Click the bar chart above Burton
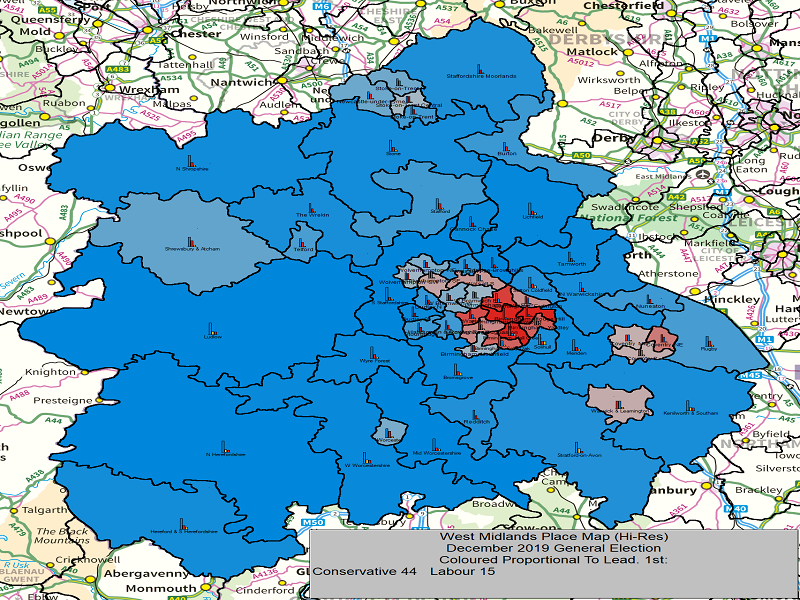The height and width of the screenshot is (600, 800). click(505, 147)
